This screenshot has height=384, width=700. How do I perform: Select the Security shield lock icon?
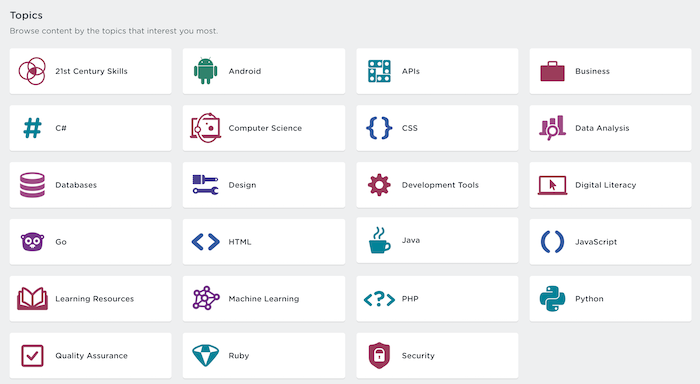pyautogui.click(x=379, y=355)
